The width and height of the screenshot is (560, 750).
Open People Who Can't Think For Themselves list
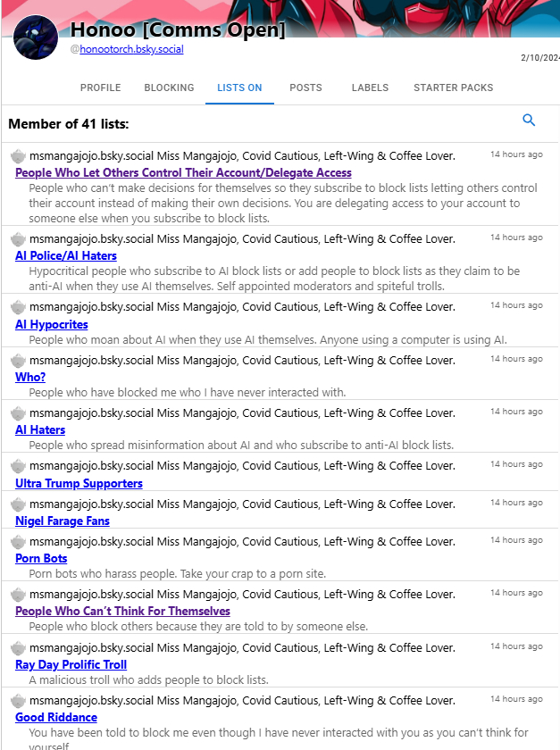(x=122, y=612)
